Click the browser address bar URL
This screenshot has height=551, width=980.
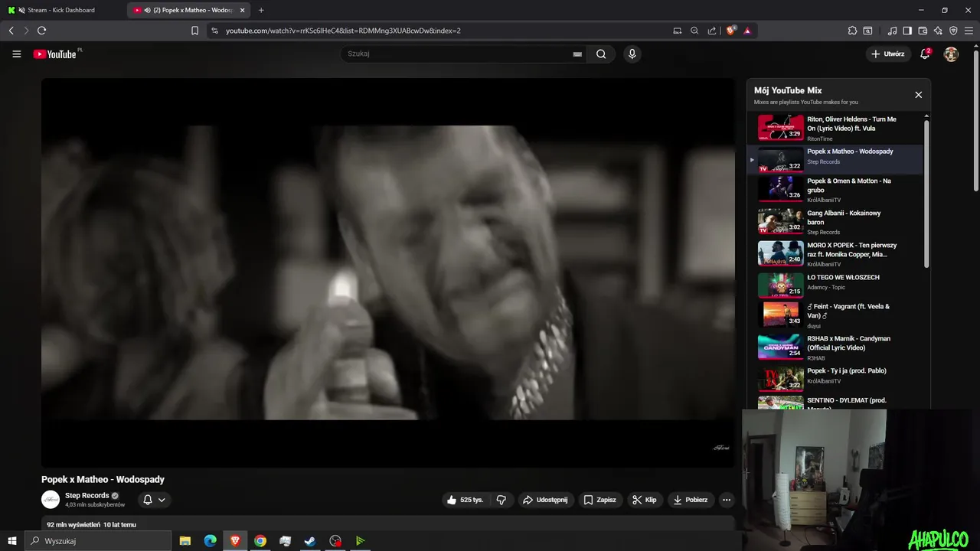(343, 31)
